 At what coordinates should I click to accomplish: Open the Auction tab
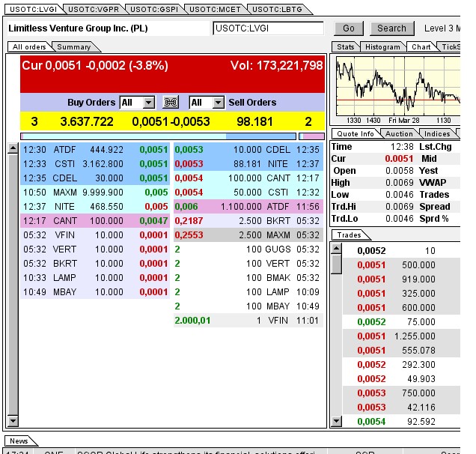click(399, 134)
